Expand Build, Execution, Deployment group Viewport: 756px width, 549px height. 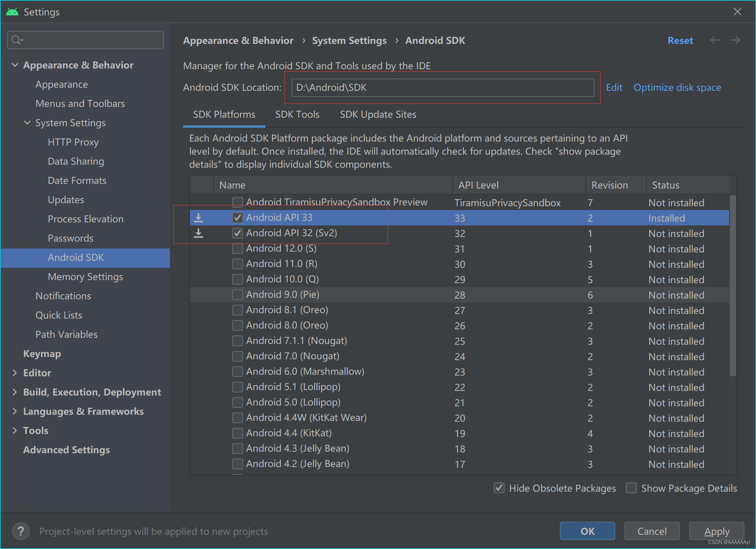tap(15, 392)
